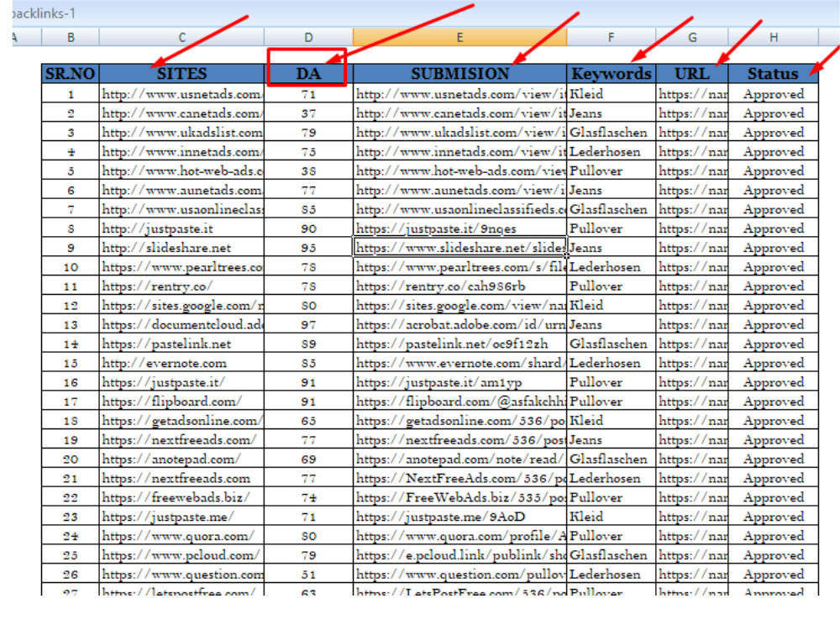Open the usnetads.com site link
Image resolution: width=840 pixels, height=630 pixels.
(181, 94)
